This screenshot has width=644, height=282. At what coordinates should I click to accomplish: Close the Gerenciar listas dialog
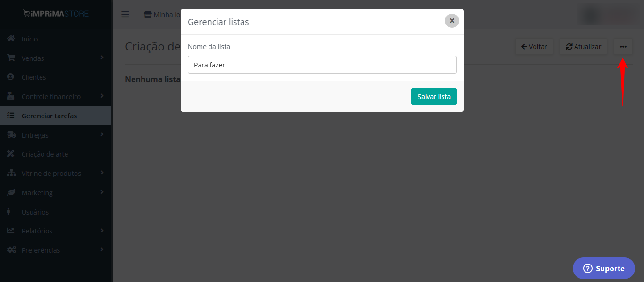coord(452,21)
